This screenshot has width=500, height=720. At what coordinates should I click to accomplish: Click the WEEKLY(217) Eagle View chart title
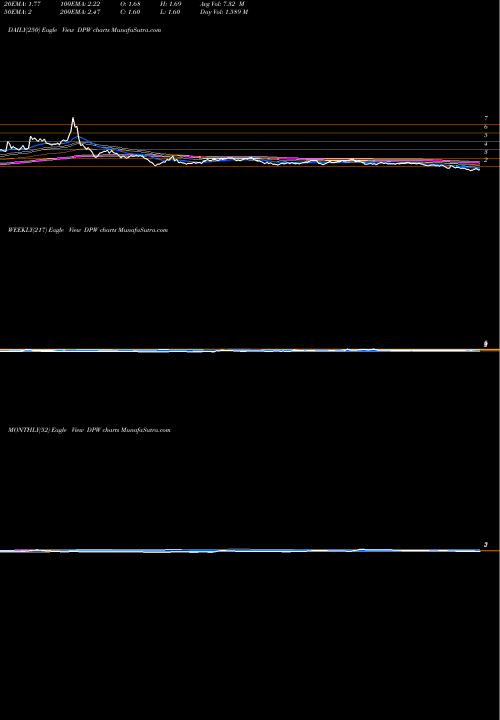tap(88, 230)
